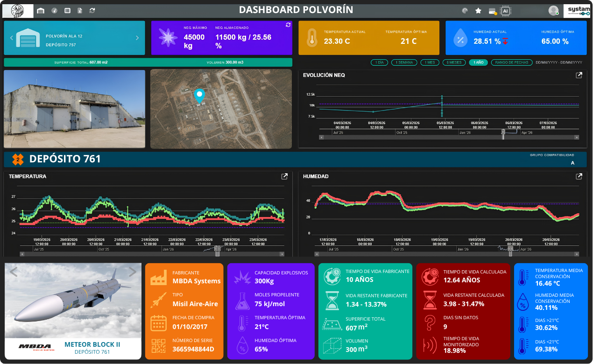
Task: Select the 6 MESES time range
Action: (454, 62)
